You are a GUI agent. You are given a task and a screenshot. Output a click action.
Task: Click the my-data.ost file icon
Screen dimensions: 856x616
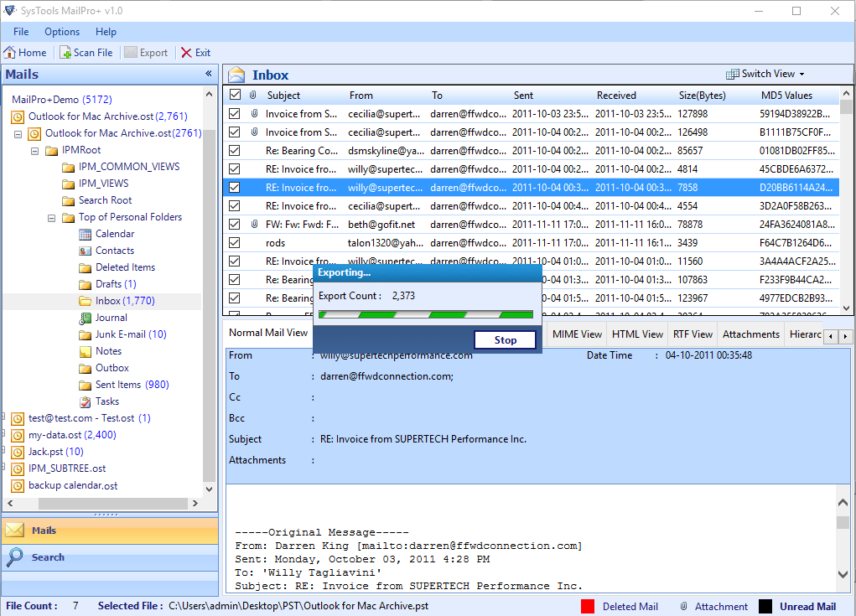(x=18, y=436)
